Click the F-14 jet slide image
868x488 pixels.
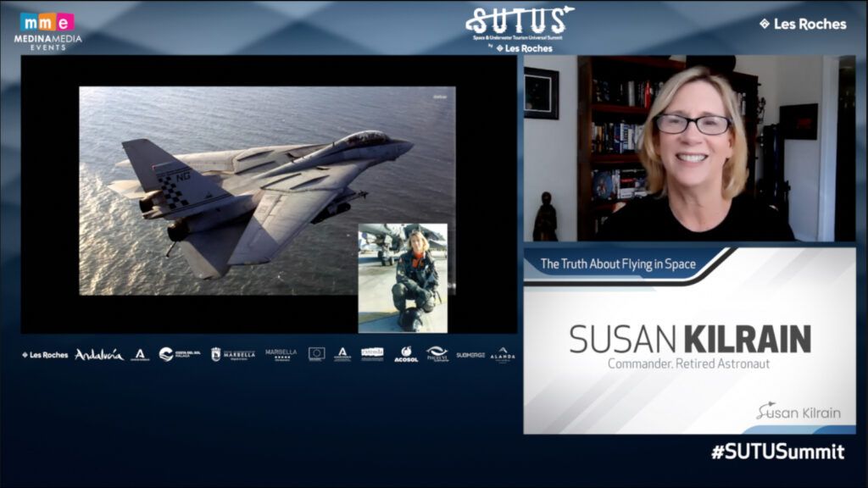tap(267, 191)
